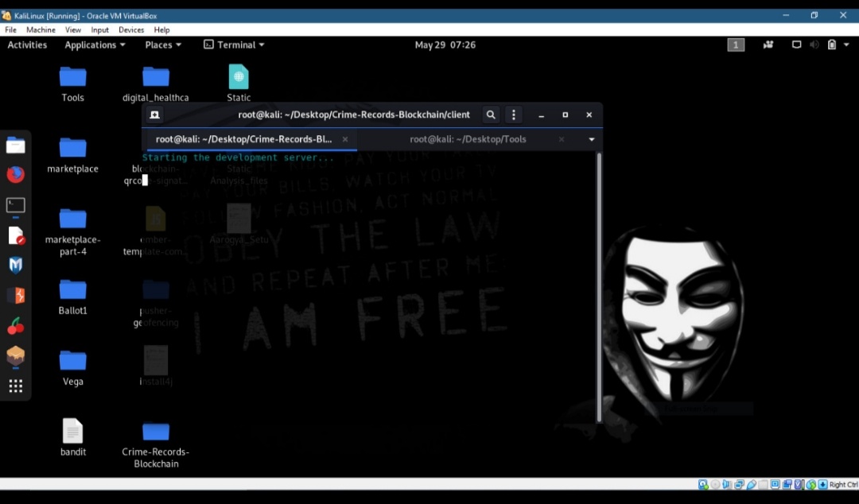Click the battery tray icon

click(x=832, y=45)
